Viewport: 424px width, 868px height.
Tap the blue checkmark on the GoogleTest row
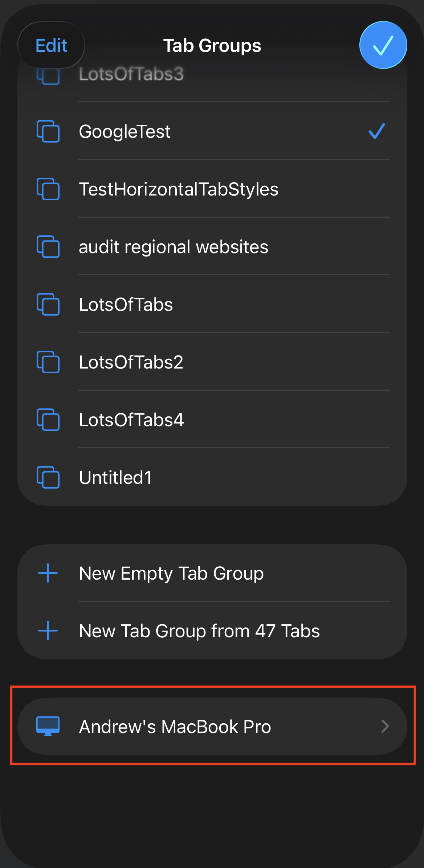(376, 131)
